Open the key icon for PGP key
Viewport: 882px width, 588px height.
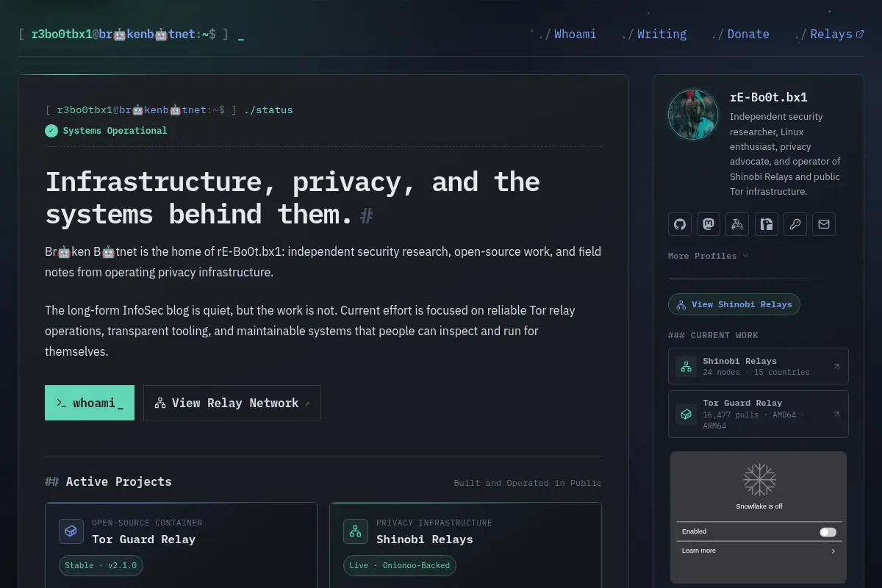coord(795,224)
